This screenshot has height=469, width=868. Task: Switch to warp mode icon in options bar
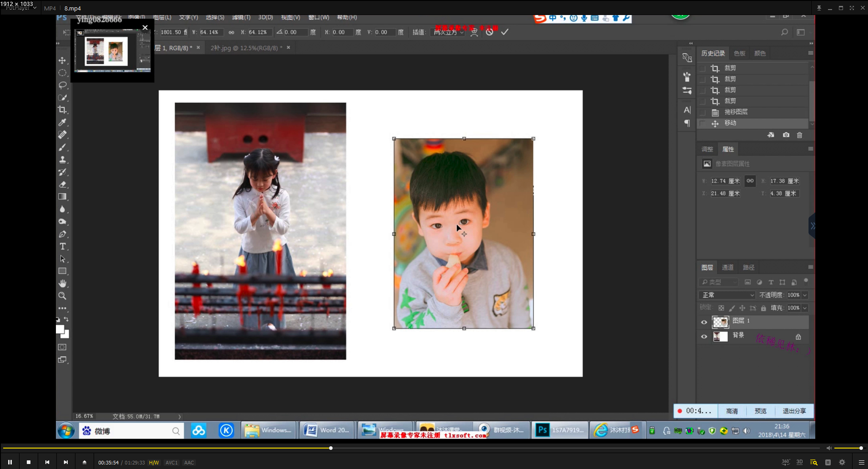coord(474,32)
